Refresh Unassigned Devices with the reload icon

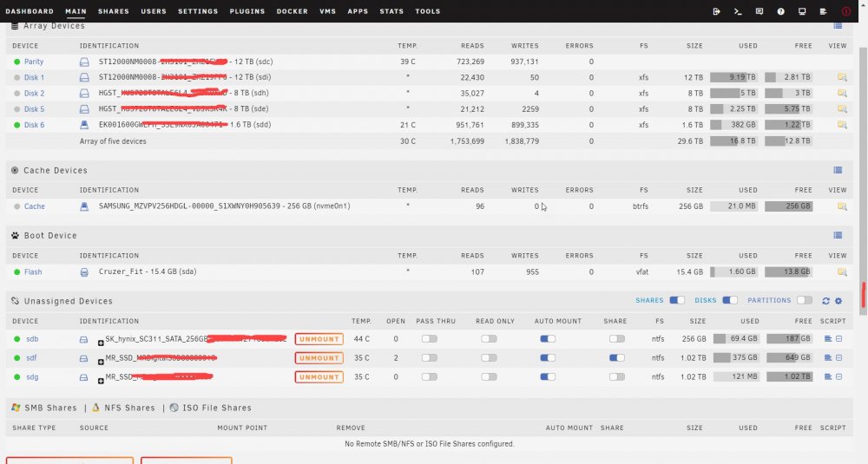[x=826, y=301]
